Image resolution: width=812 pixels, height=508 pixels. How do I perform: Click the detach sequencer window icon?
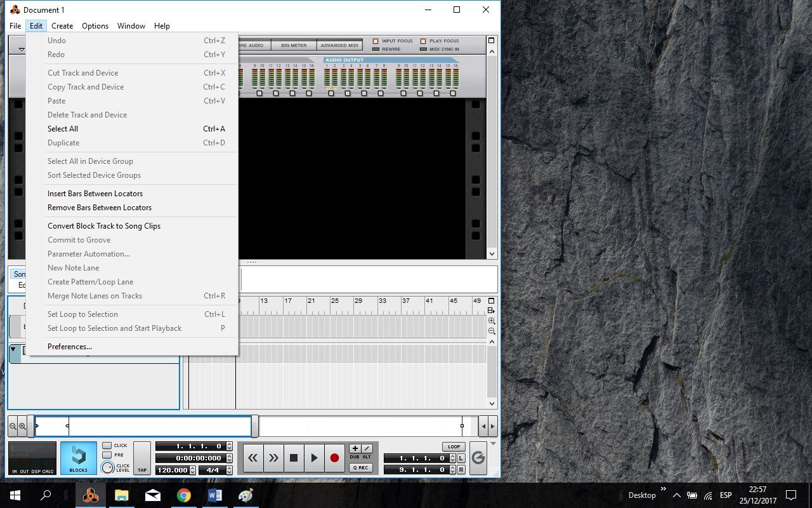(492, 311)
